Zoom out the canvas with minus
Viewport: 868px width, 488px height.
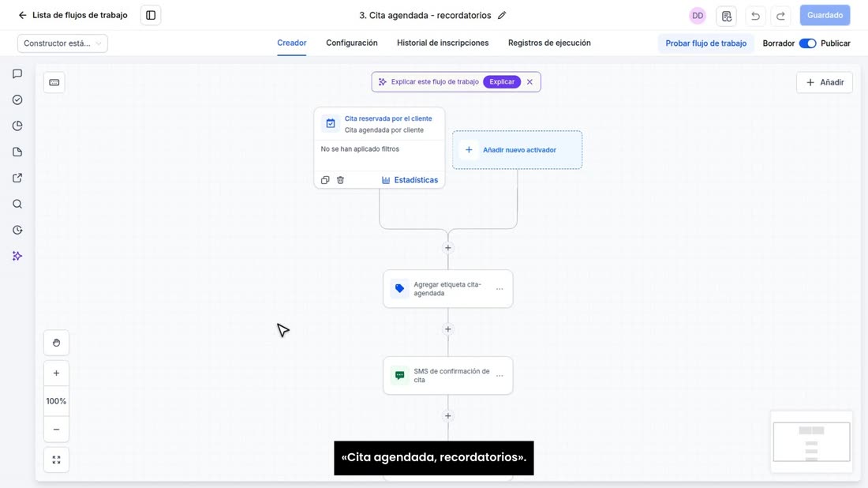[x=57, y=430]
